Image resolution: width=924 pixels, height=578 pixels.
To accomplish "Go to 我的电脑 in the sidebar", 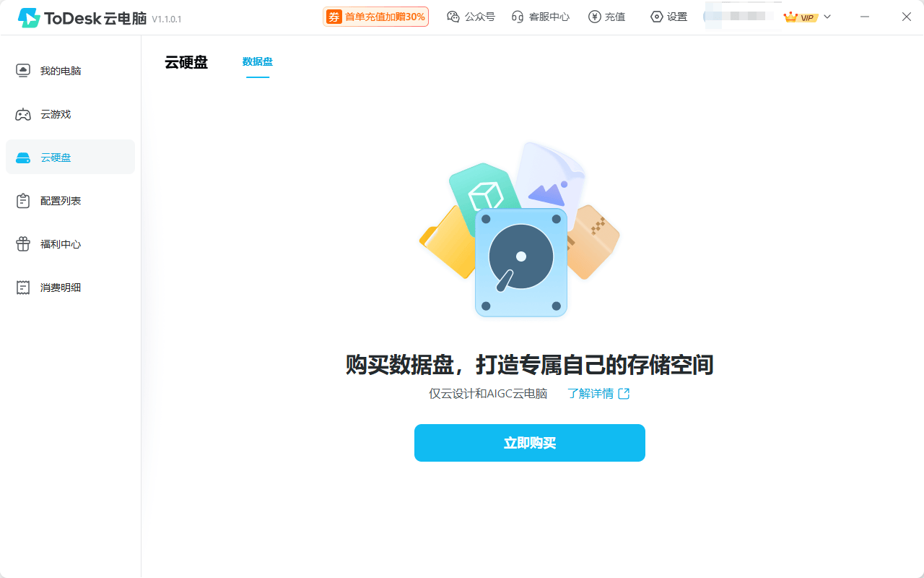I will coord(70,71).
